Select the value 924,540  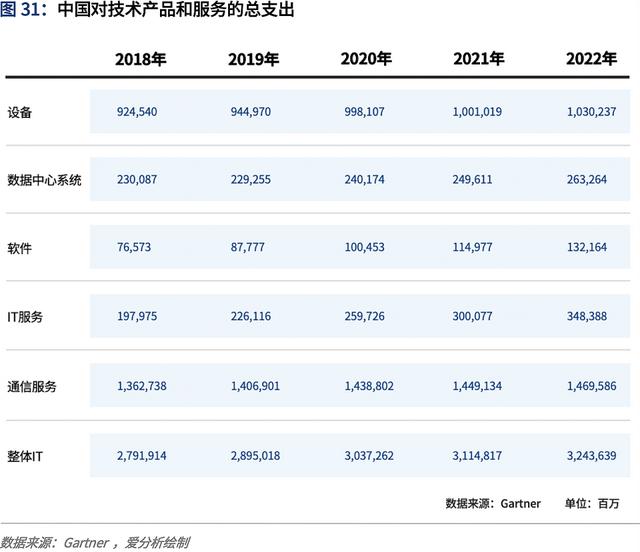tap(137, 111)
